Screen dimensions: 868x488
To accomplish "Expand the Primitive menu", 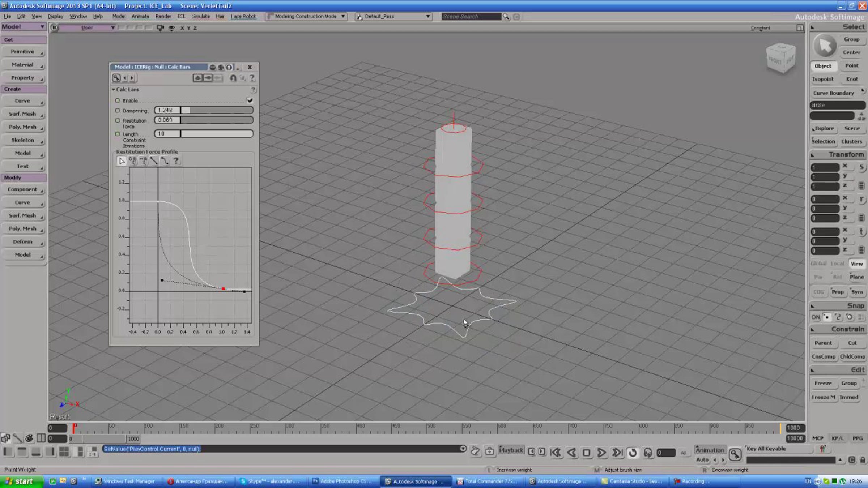I will [x=24, y=52].
